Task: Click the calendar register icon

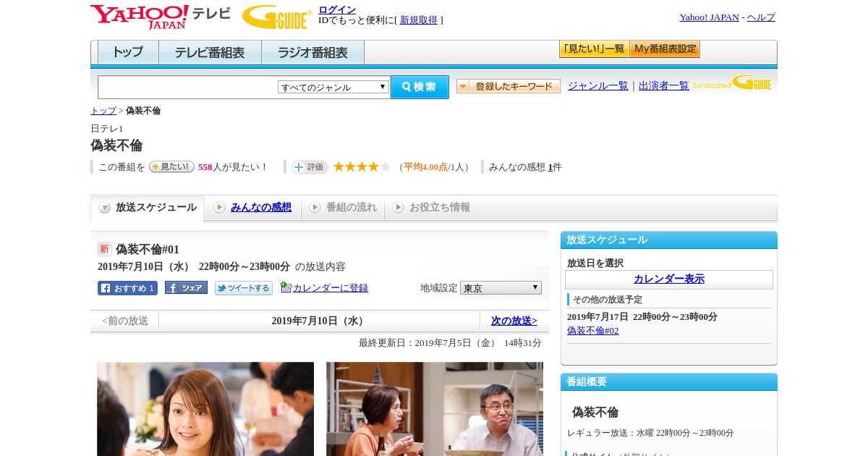Action: 286,287
